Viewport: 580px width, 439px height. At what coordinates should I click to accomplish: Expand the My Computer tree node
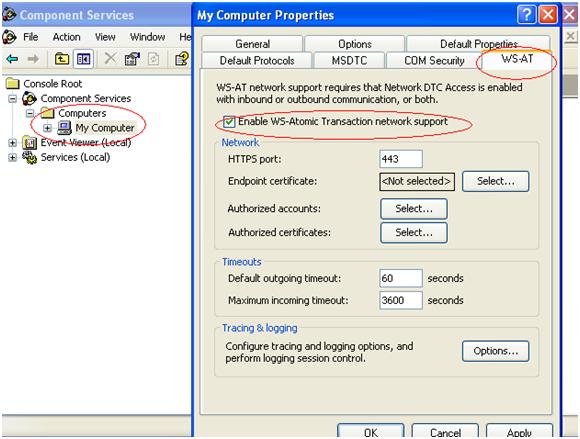tap(47, 128)
